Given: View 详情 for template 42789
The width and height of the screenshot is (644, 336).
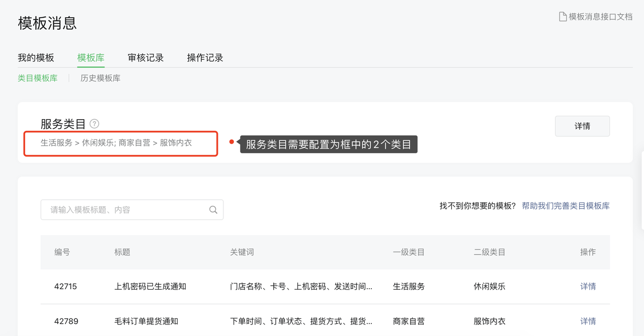Looking at the screenshot, I should (588, 321).
